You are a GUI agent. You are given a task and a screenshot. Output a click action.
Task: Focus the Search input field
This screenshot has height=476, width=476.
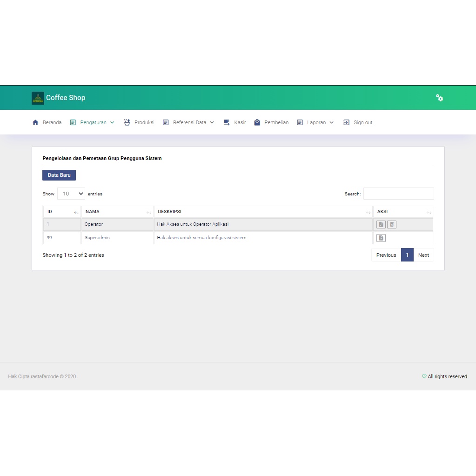[399, 194]
